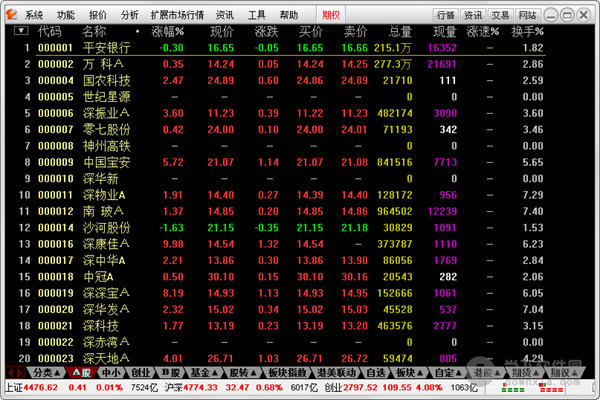Image resolution: width=600 pixels, height=400 pixels.
Task: Select the 中国宝安 stock row
Action: (x=283, y=162)
